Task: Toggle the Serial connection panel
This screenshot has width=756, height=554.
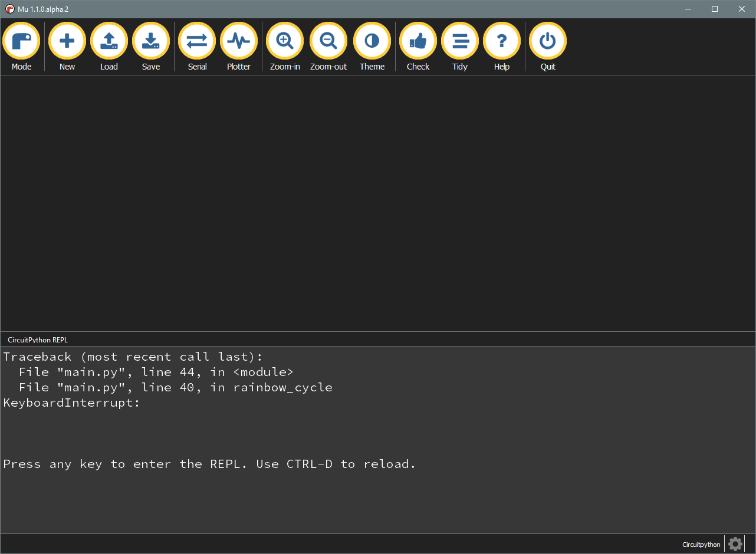Action: tap(197, 47)
